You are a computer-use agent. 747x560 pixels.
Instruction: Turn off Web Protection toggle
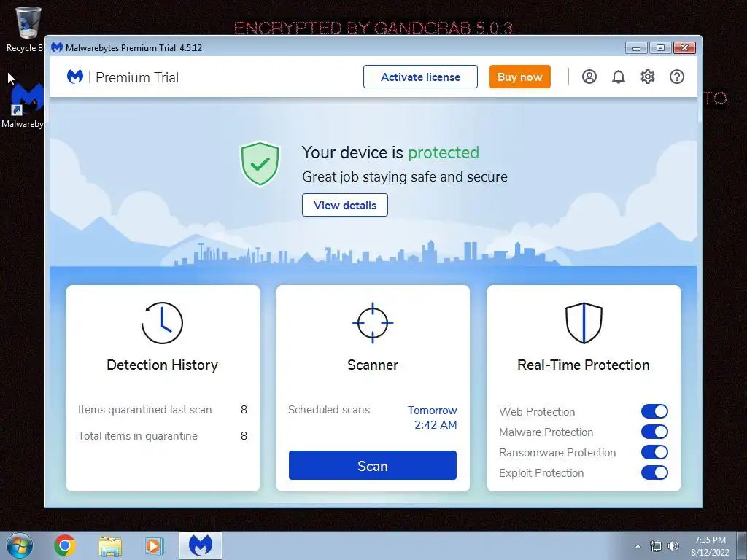coord(654,411)
